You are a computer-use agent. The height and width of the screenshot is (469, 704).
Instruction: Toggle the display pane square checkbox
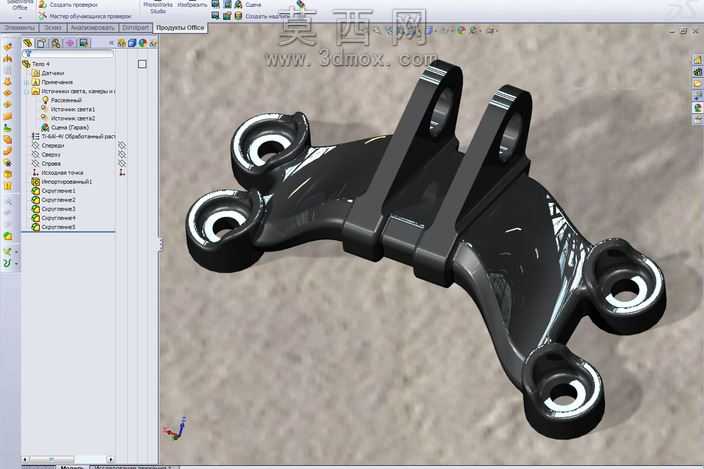pyautogui.click(x=142, y=64)
